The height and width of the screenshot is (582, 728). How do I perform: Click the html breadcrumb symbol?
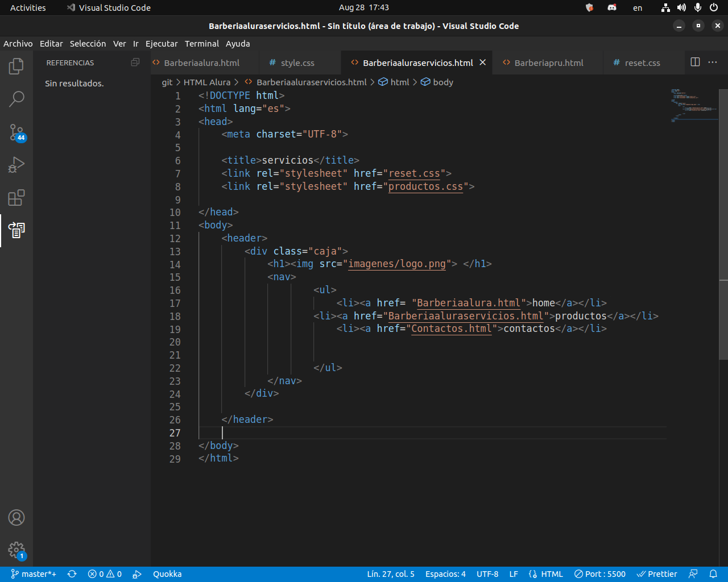click(400, 82)
